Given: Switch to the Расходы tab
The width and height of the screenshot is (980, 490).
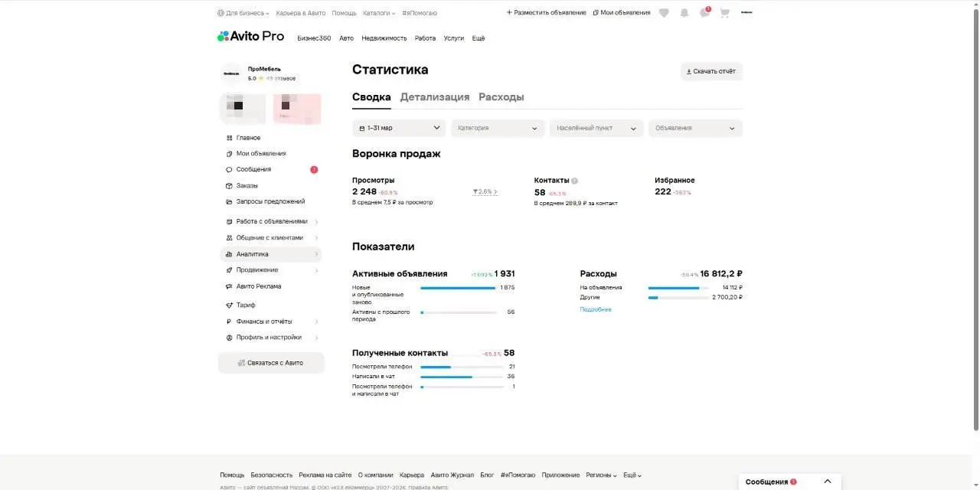Looking at the screenshot, I should coord(501,97).
